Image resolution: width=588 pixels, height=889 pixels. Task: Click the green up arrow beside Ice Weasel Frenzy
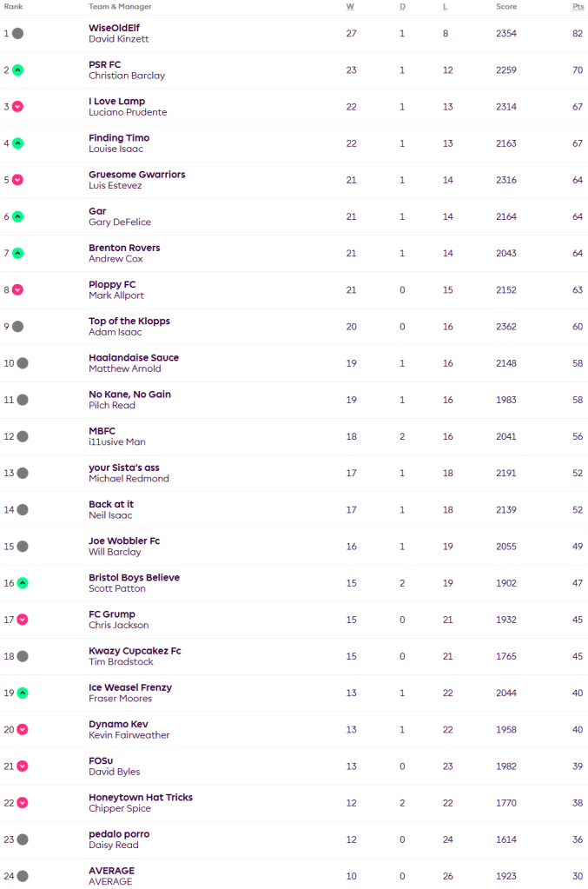[x=23, y=693]
